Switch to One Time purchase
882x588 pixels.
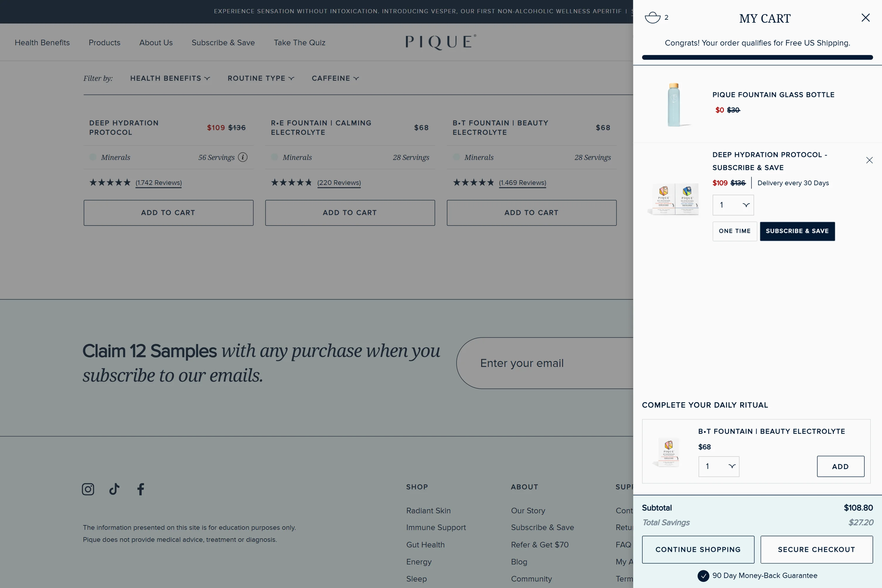pos(734,231)
